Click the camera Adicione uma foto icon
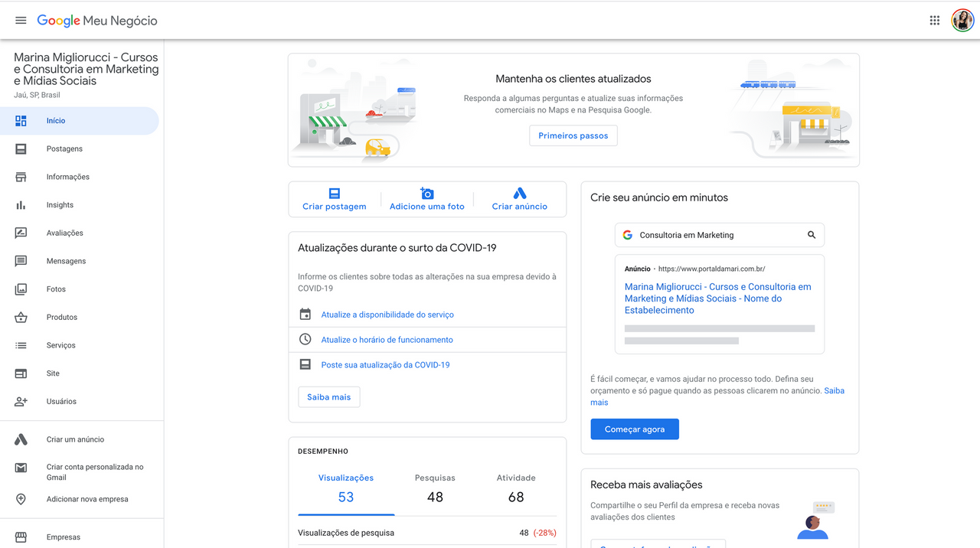Image resolution: width=980 pixels, height=548 pixels. (426, 194)
